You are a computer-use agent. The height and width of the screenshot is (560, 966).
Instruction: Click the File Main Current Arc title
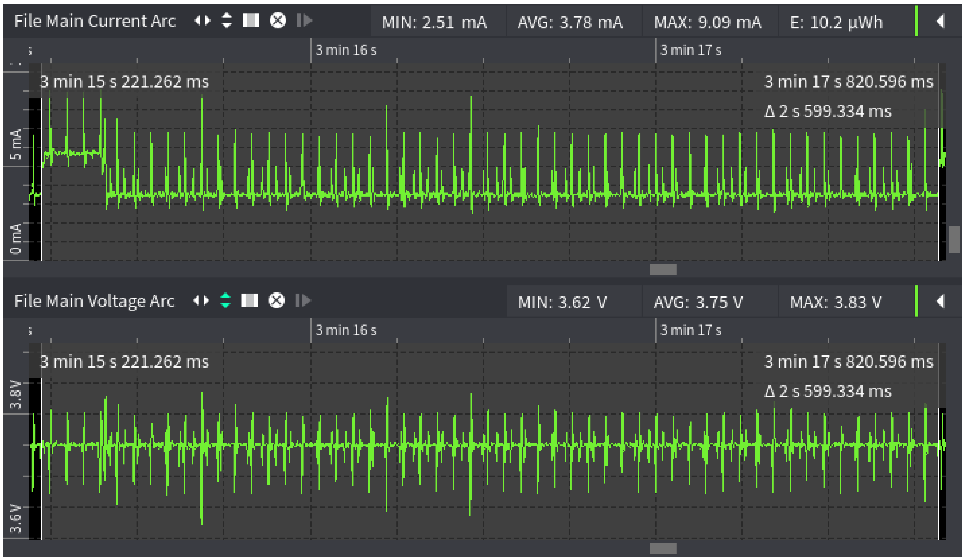95,21
